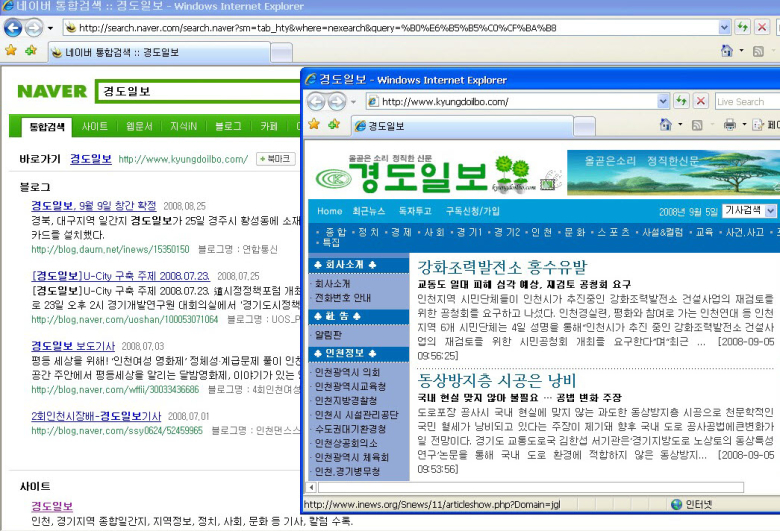Click the Naver window address bar URL
Screen dimensions: 780x531
click(317, 28)
